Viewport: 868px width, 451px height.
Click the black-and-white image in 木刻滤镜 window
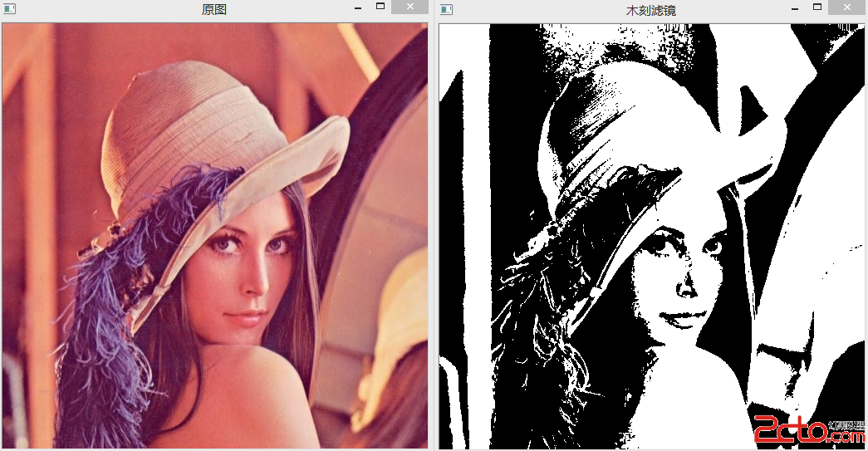pos(652,236)
